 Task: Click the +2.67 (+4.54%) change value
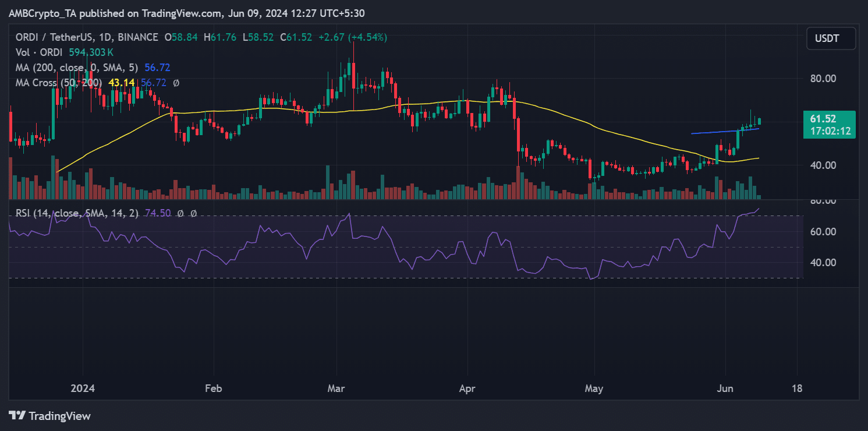pos(352,37)
